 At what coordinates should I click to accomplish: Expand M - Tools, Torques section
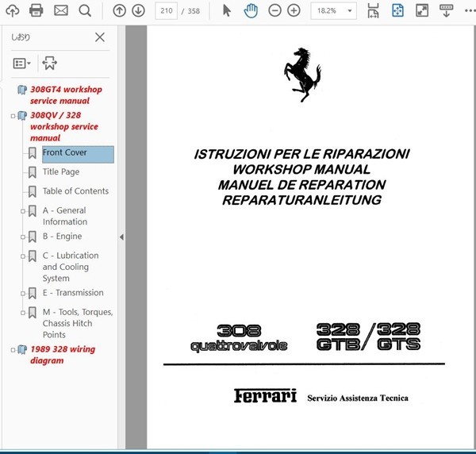23,313
